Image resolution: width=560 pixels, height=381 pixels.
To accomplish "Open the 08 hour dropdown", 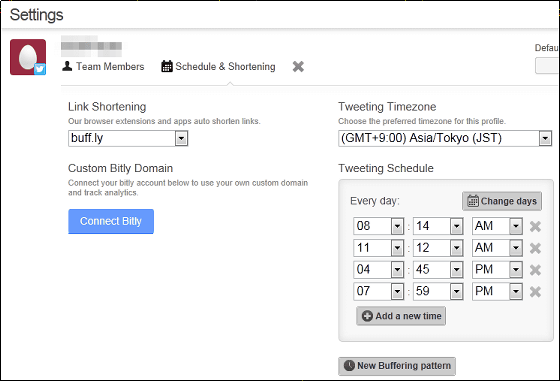I will [378, 226].
